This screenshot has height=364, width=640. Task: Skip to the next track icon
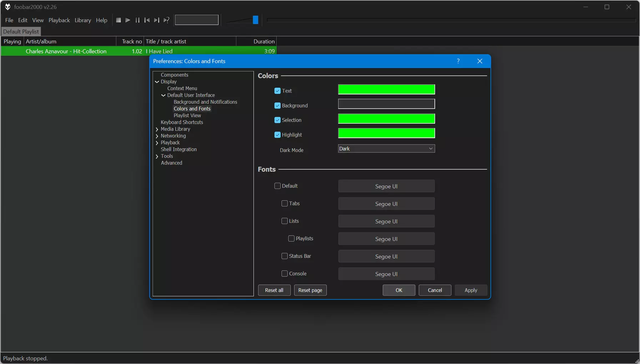coord(156,20)
